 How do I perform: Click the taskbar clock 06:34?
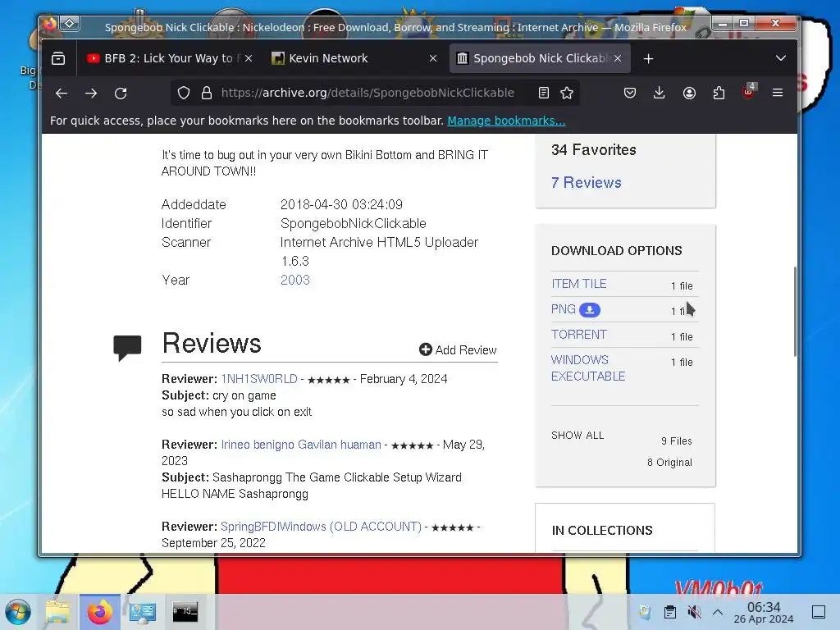click(764, 607)
